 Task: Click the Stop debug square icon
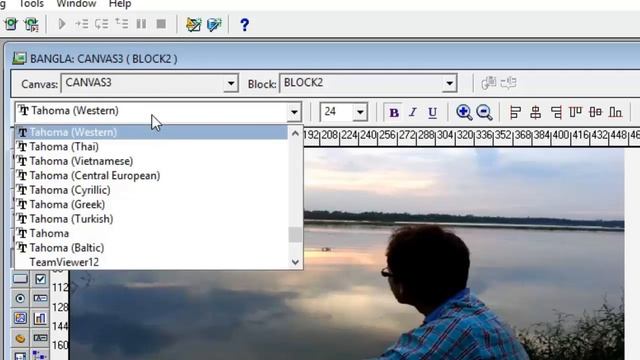(x=161, y=24)
